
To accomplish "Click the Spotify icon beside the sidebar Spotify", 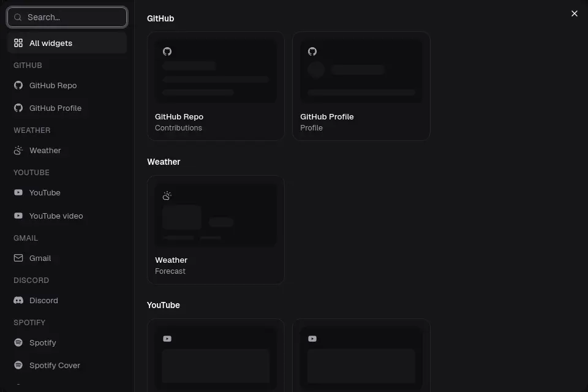I will [x=18, y=342].
